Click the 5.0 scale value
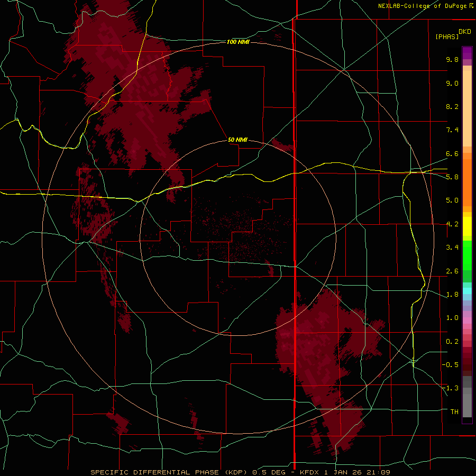 pyautogui.click(x=452, y=200)
